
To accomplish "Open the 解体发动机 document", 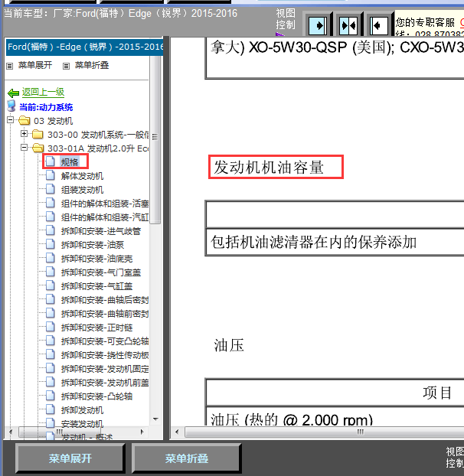I will coord(82,176).
